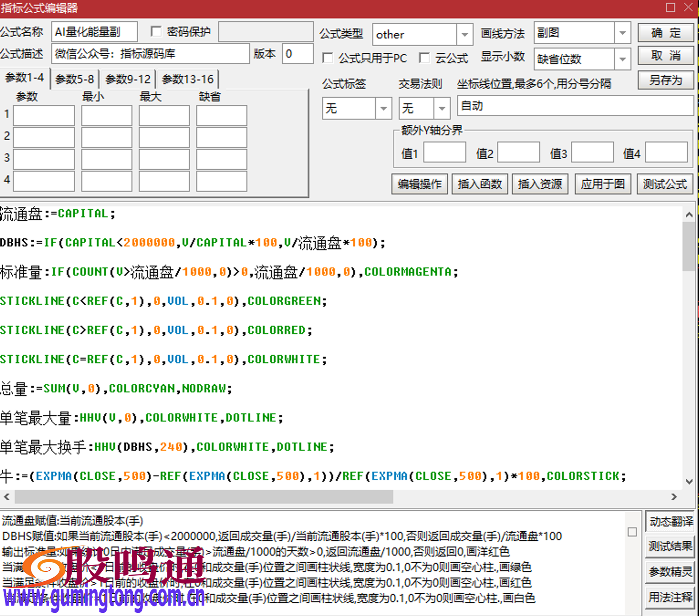The image size is (699, 616).
Task: Open the 公式类型 dropdown showing other
Action: (464, 34)
